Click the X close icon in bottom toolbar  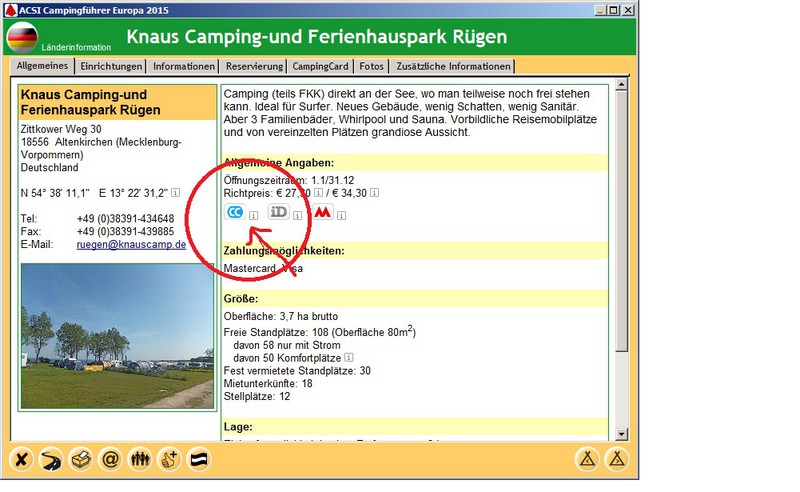tap(21, 460)
